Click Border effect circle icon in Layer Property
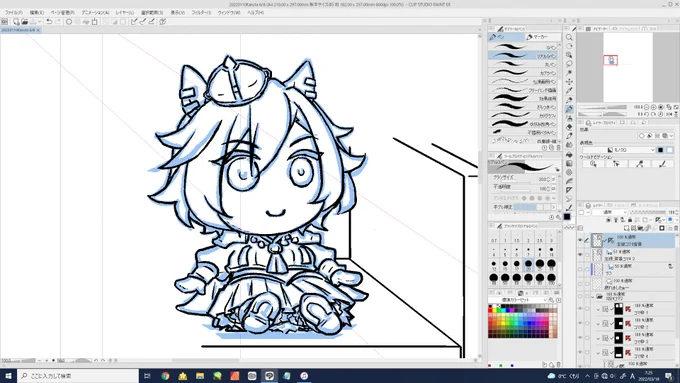Viewport: 680px width, 383px height. (x=641, y=136)
